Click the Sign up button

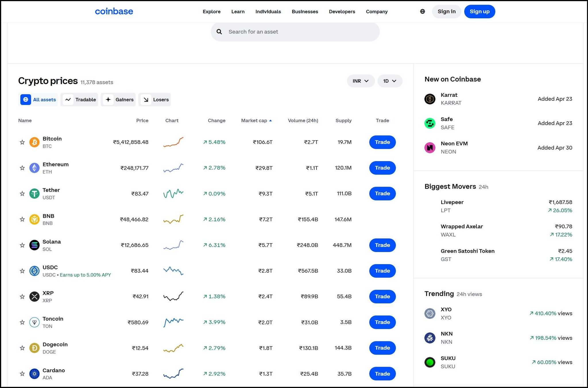tap(479, 11)
